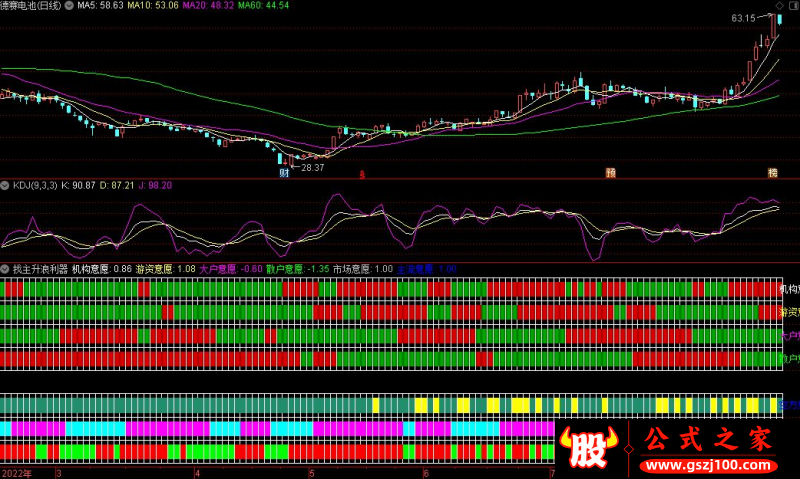The width and height of the screenshot is (800, 479).
Task: Open the 德赛电池(日线) period title
Action: click(x=30, y=5)
